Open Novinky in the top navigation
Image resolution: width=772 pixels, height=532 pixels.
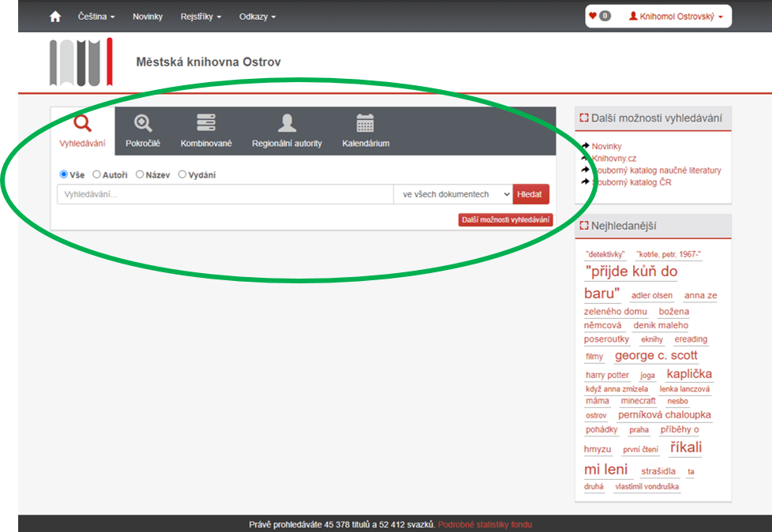tap(148, 17)
